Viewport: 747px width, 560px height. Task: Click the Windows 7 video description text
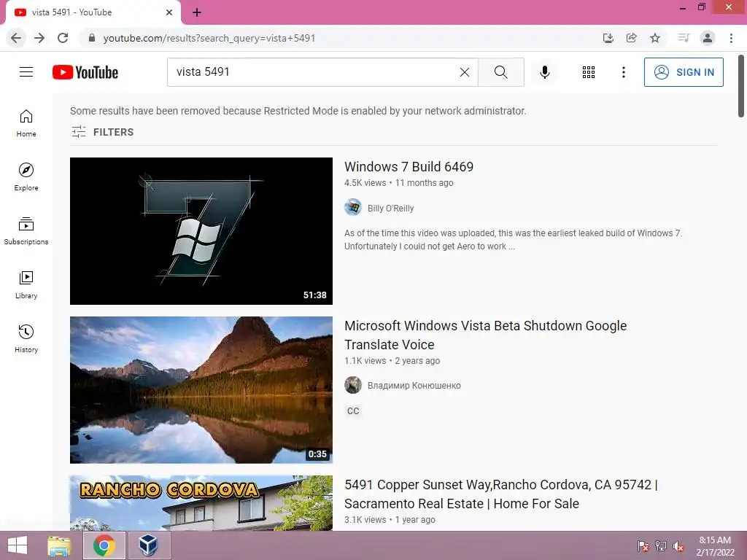click(x=513, y=239)
